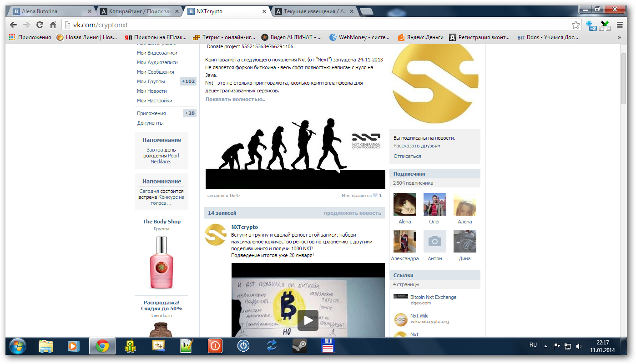Open The Body Shop ad title
This screenshot has height=364, width=636.
point(162,222)
